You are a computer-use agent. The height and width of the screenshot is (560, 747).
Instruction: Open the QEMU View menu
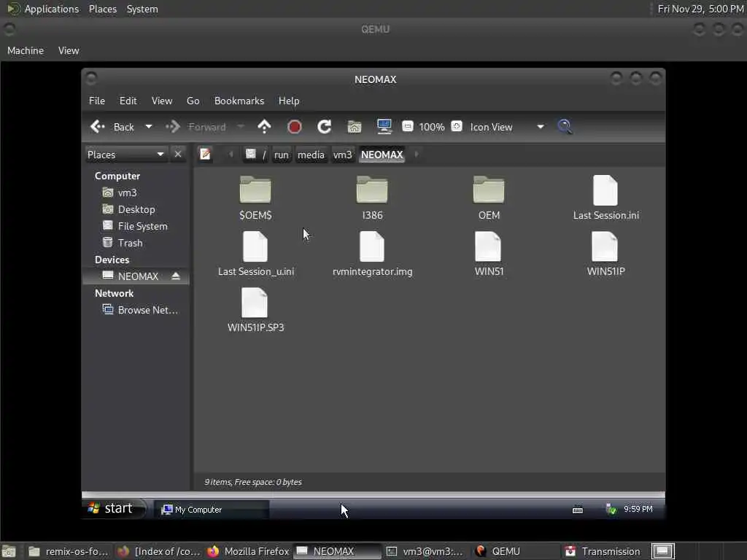[69, 50]
